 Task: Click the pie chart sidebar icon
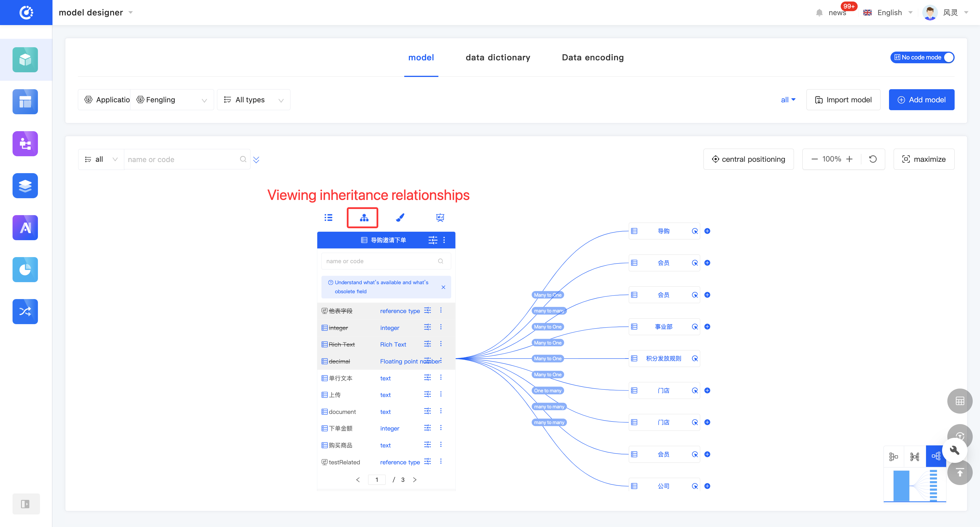[25, 270]
